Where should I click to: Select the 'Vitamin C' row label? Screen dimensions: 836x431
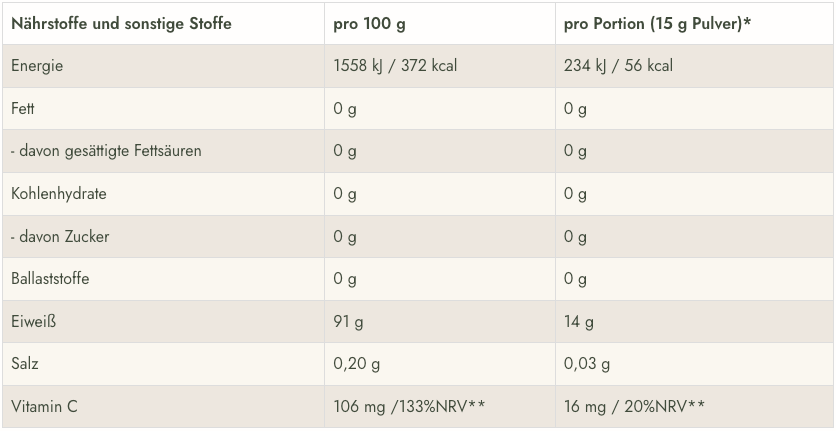pos(44,406)
